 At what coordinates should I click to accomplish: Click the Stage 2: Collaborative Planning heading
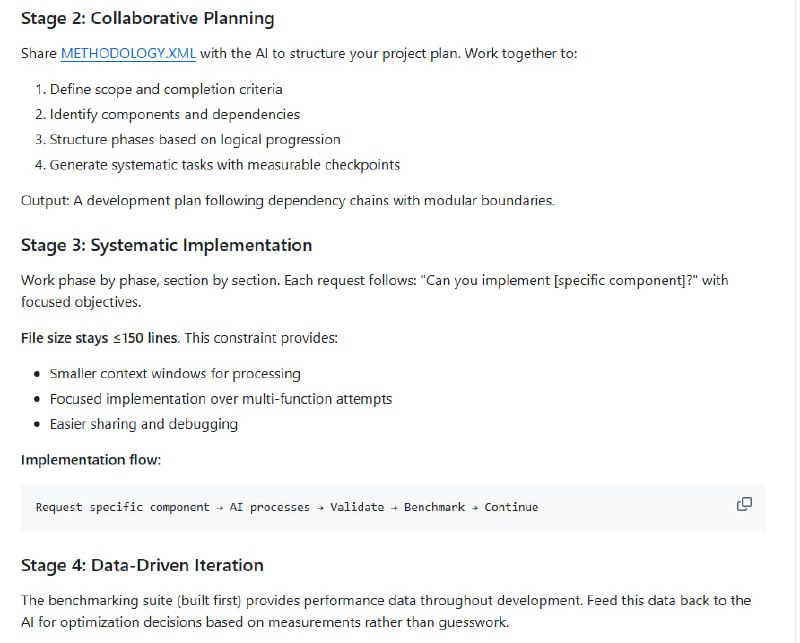[x=147, y=18]
